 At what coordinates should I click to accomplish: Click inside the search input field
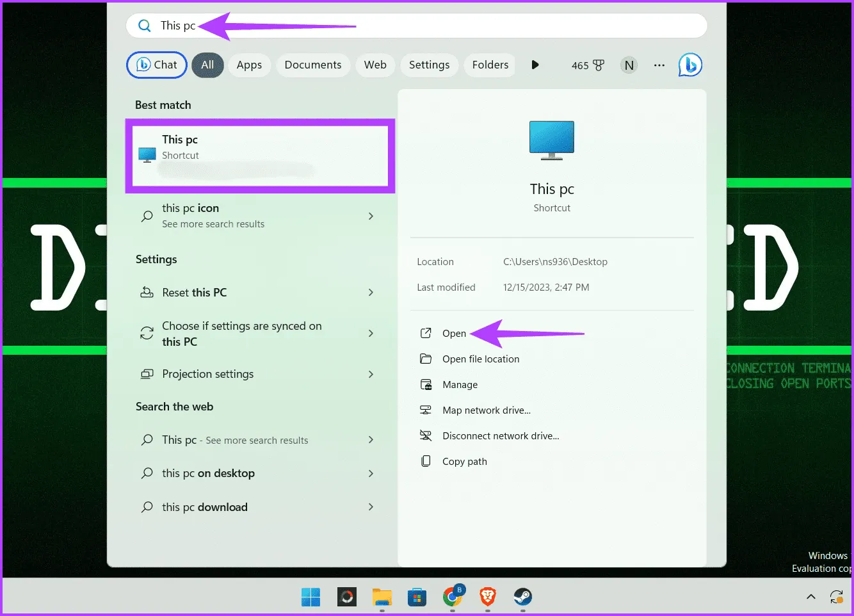tap(256, 26)
